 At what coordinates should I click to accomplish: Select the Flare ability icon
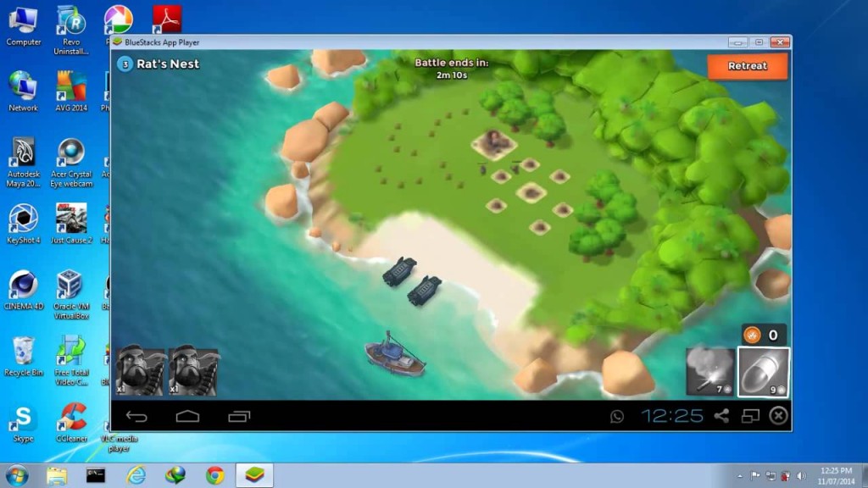[710, 371]
